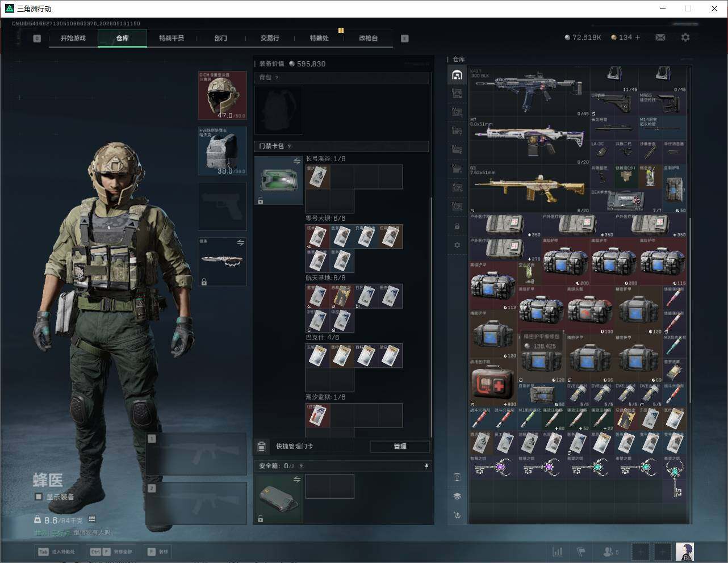The image size is (728, 563).
Task: Open the weight details list icon
Action: point(92,519)
